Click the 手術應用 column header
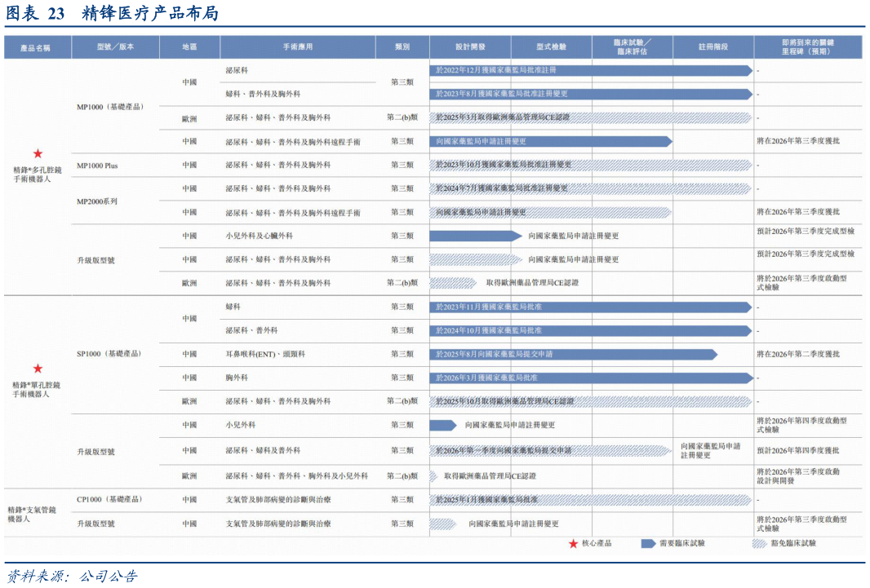 (298, 47)
